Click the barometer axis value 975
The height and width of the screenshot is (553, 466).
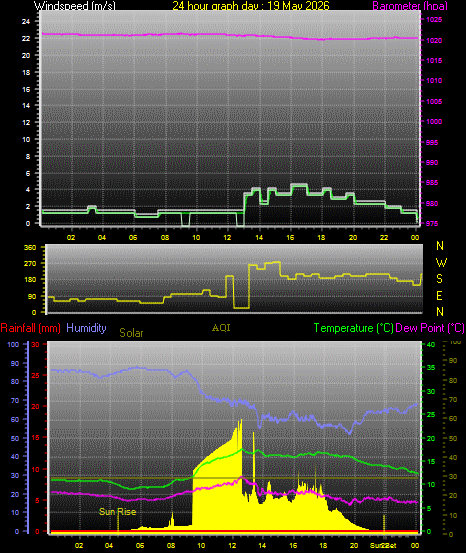(x=432, y=224)
